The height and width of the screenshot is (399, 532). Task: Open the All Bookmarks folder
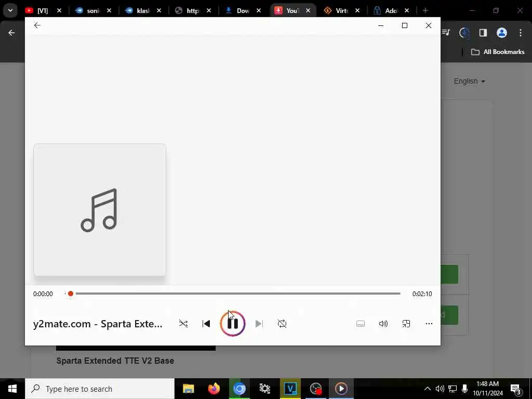[x=498, y=52]
